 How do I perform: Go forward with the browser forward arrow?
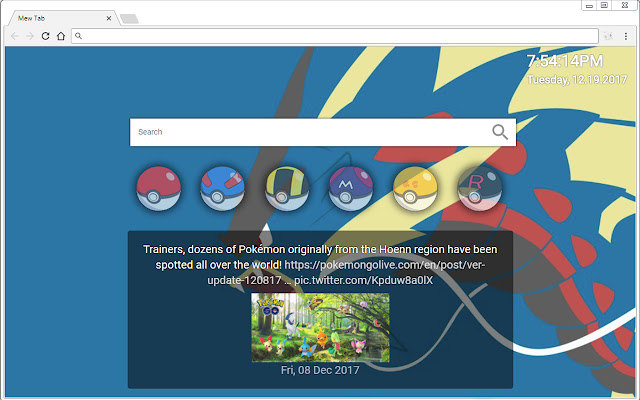(x=30, y=36)
